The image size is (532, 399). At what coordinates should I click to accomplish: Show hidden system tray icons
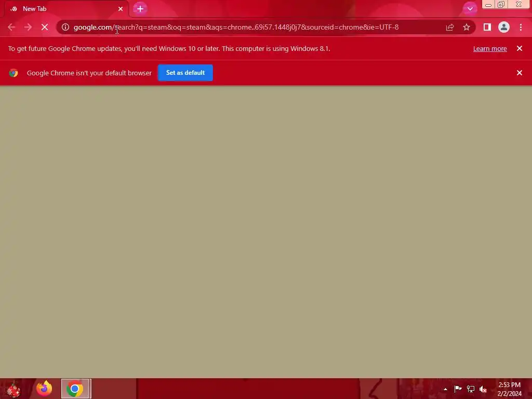click(x=445, y=389)
